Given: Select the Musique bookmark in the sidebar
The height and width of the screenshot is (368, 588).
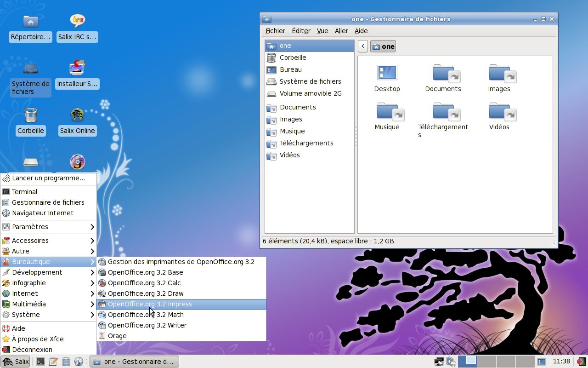Looking at the screenshot, I should [310, 131].
